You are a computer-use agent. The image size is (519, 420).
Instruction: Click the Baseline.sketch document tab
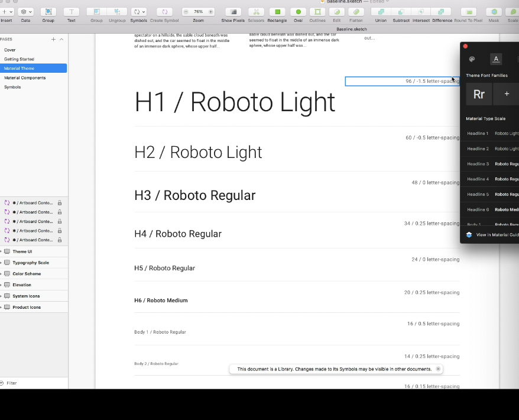[x=352, y=29]
